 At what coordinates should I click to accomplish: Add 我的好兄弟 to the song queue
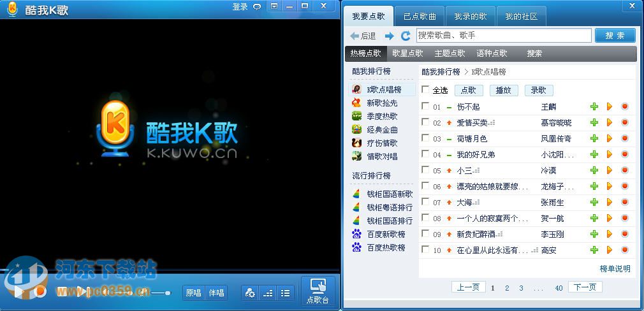point(594,154)
